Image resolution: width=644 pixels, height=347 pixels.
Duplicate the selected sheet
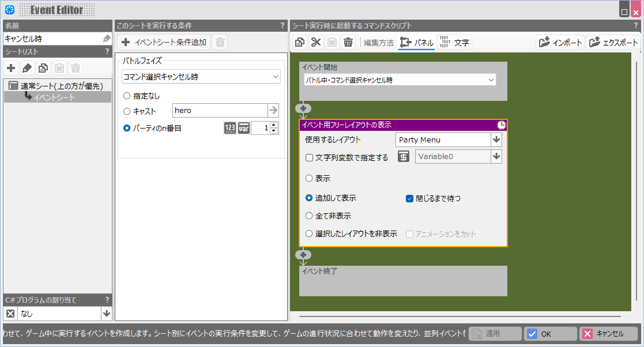click(42, 67)
